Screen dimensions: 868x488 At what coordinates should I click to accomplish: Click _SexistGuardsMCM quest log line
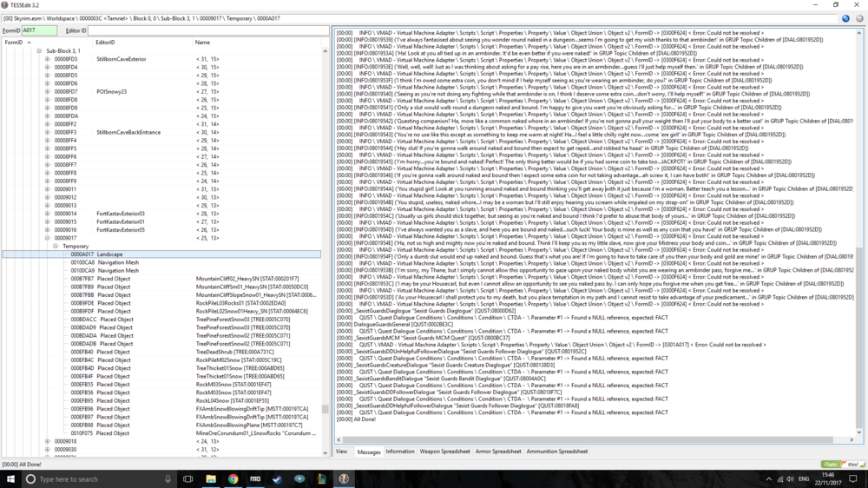tap(424, 338)
